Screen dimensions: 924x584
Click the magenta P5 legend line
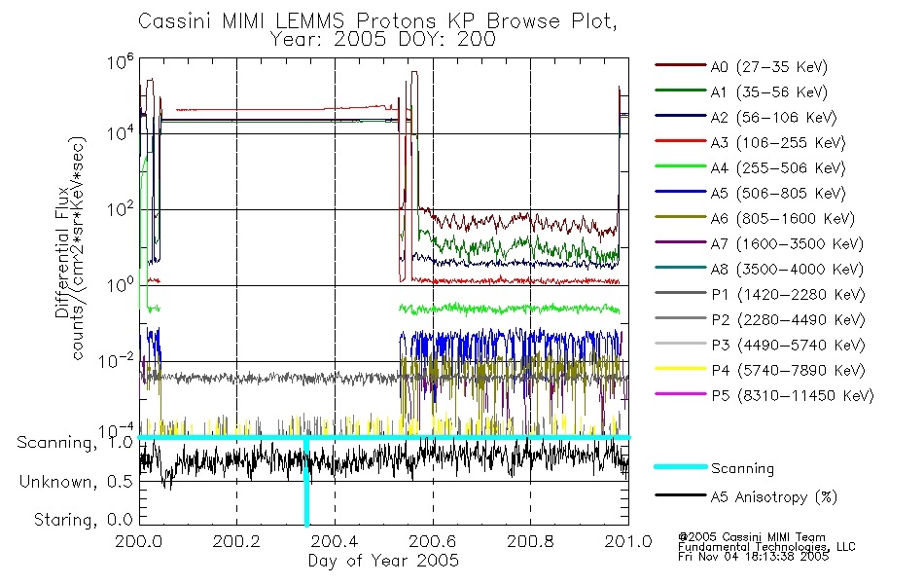click(680, 393)
